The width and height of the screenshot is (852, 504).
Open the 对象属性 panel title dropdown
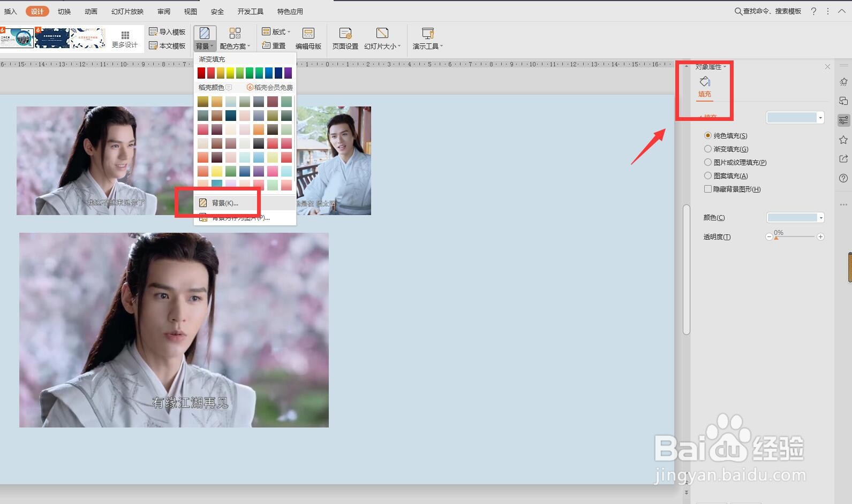pyautogui.click(x=711, y=67)
